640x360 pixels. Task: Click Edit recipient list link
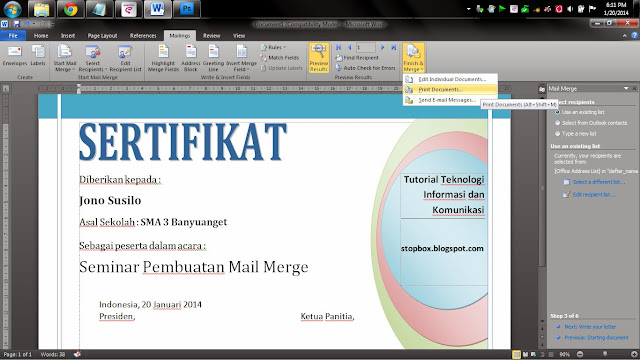(x=593, y=194)
